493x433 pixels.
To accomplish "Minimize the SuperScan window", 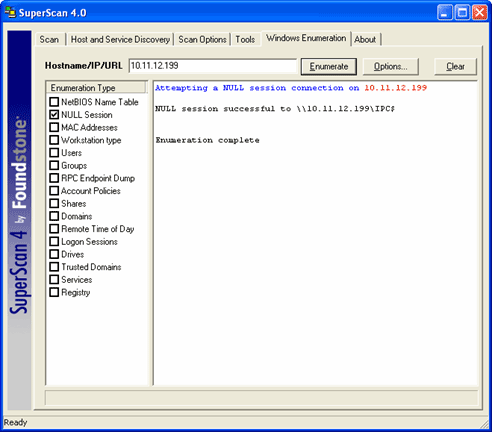I will pyautogui.click(x=445, y=13).
